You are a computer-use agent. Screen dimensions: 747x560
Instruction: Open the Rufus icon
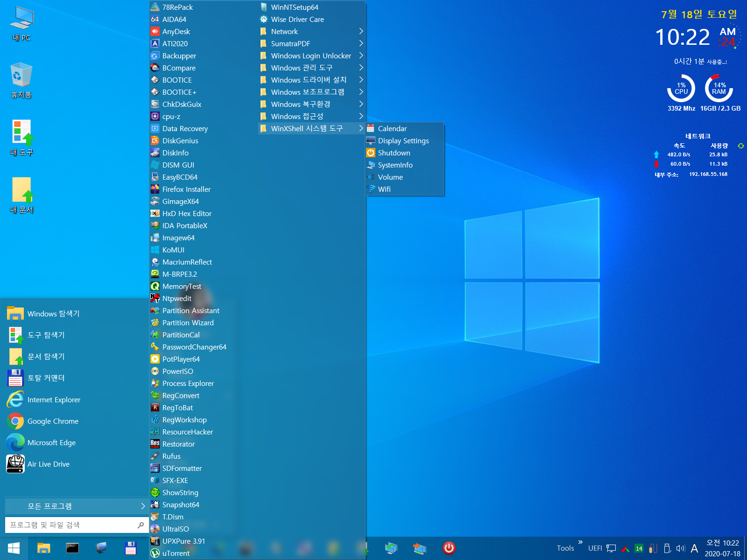coord(155,456)
